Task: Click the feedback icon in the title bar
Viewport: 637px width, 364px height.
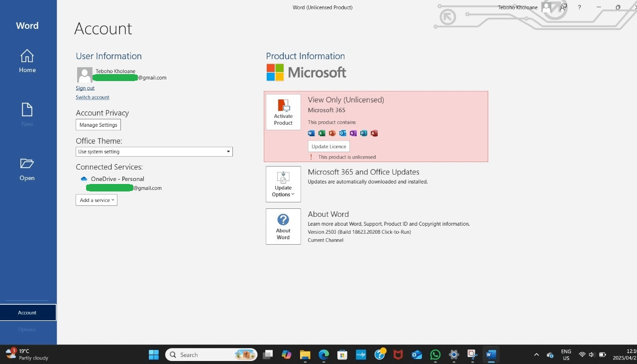Action: click(x=563, y=7)
